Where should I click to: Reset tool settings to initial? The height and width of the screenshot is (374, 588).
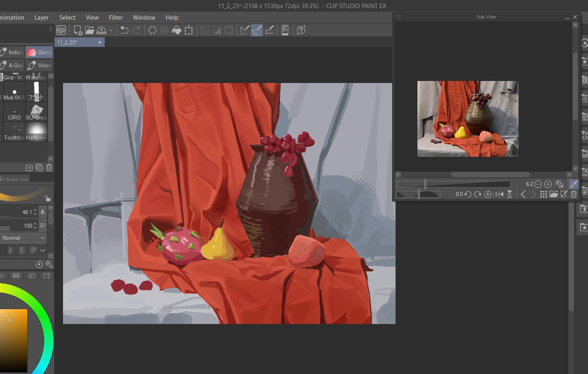[39, 264]
